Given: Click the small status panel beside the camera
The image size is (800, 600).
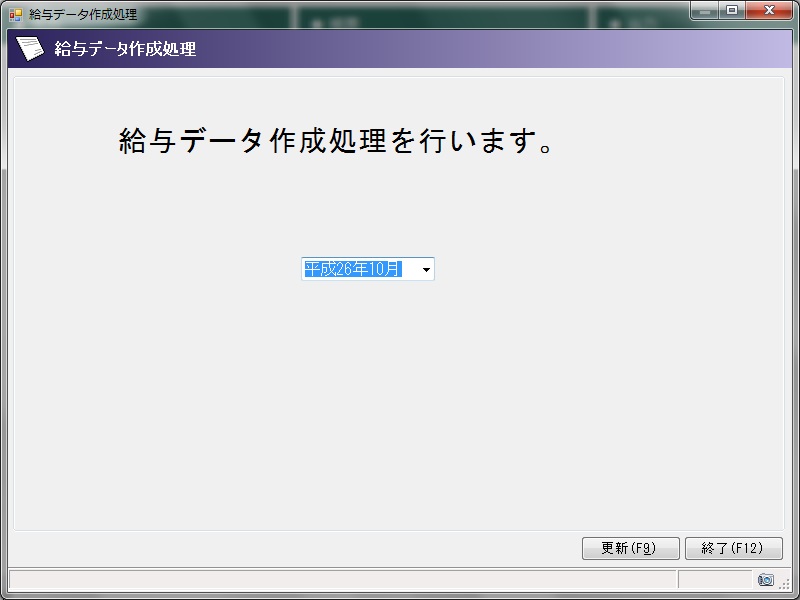Looking at the screenshot, I should pyautogui.click(x=714, y=580).
